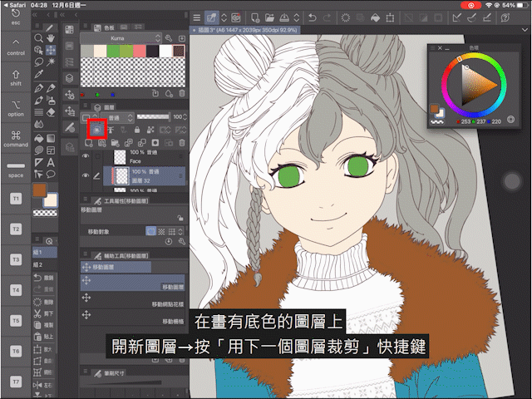
Task: Click the Open file folder icon
Action: 269,17
